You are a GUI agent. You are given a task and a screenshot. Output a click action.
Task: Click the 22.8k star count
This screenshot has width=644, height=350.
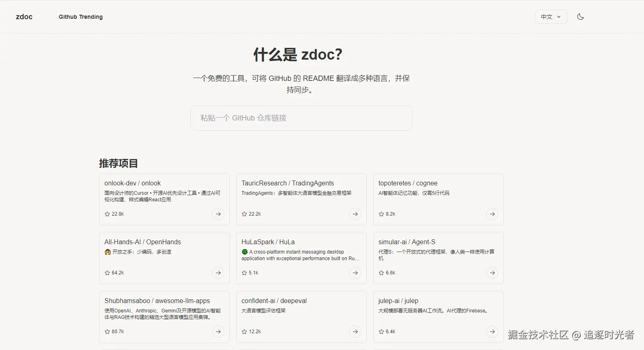click(118, 214)
